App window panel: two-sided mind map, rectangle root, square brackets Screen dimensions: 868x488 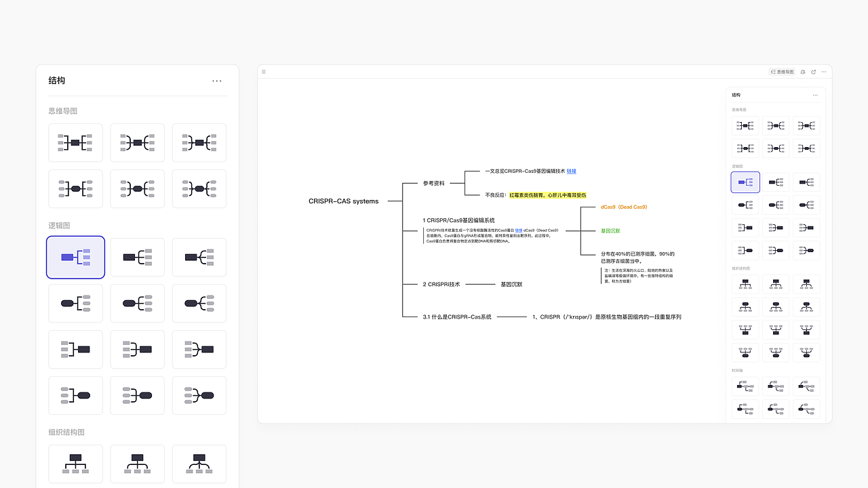(x=745, y=125)
